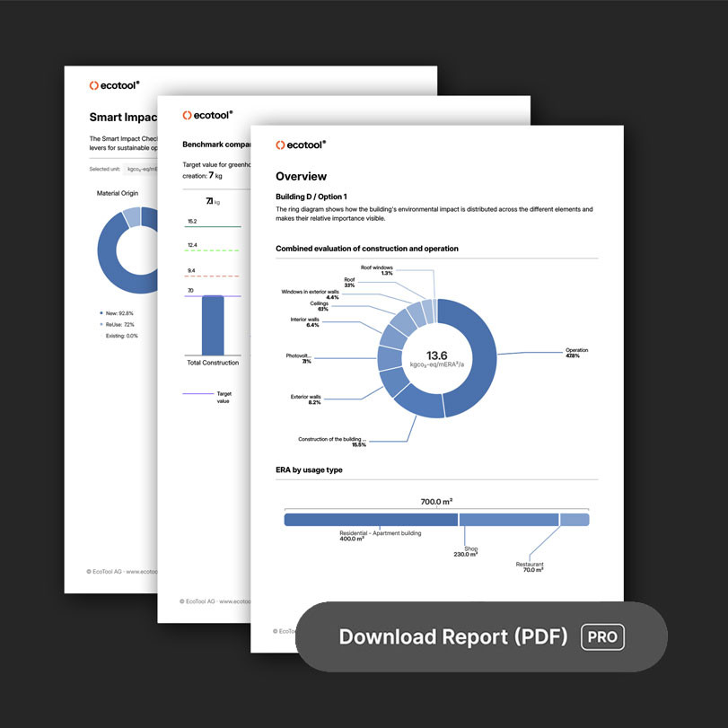Click the blue Total Construction bar
Viewport: 728px width, 728px height.
[213, 326]
